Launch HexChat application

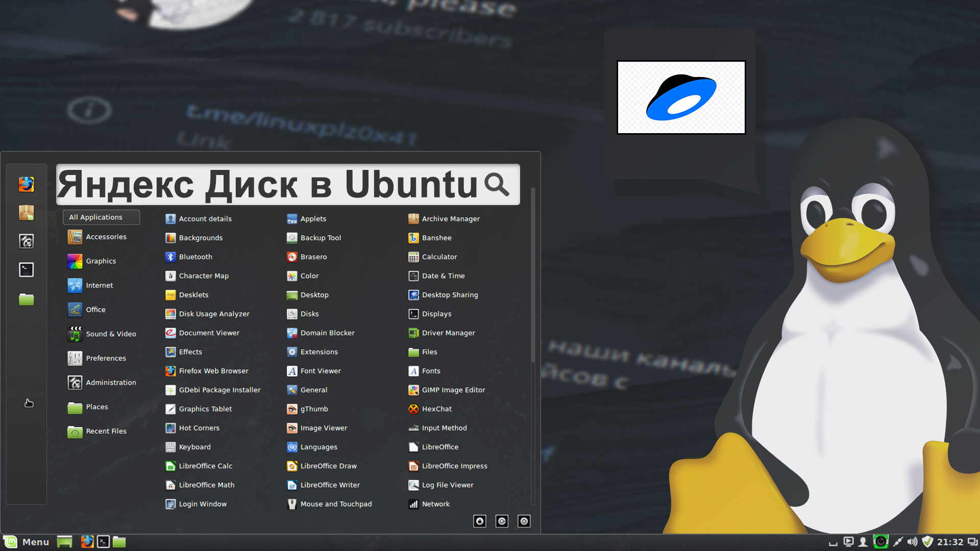pos(436,409)
